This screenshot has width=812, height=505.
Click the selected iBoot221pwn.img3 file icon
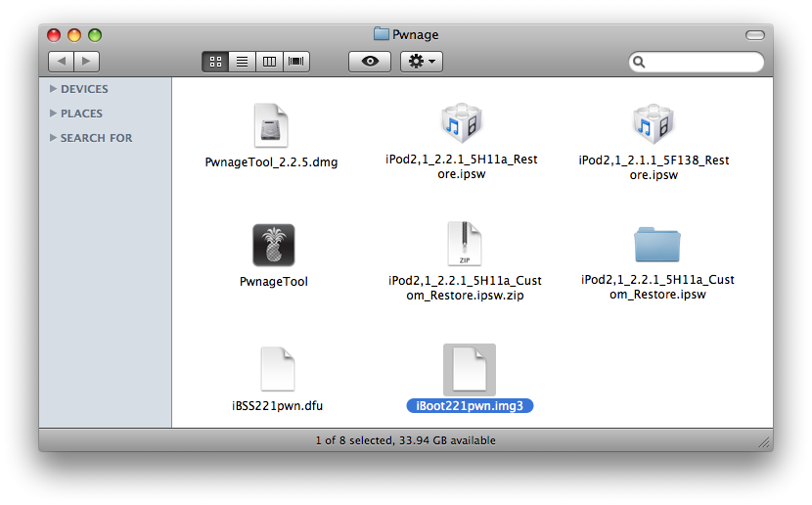coord(469,369)
